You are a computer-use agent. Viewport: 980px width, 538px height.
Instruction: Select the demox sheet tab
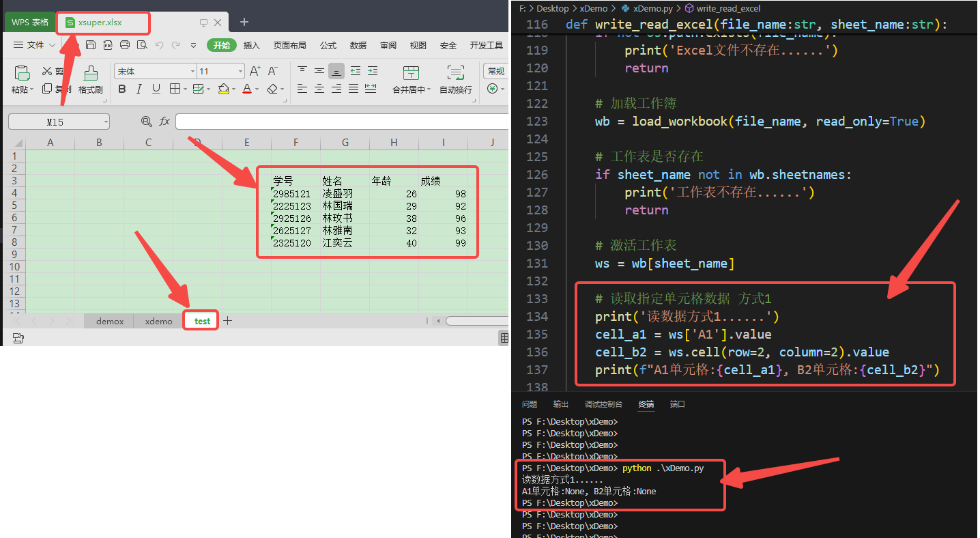tap(110, 321)
